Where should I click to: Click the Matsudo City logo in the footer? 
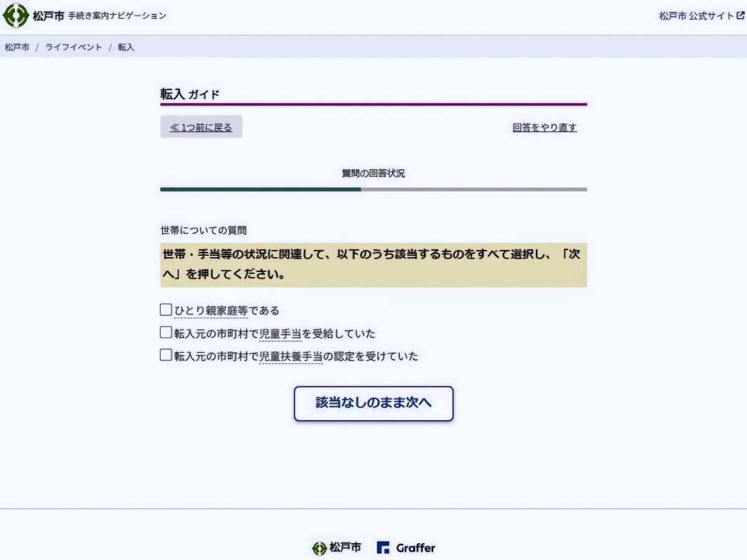pyautogui.click(x=337, y=548)
